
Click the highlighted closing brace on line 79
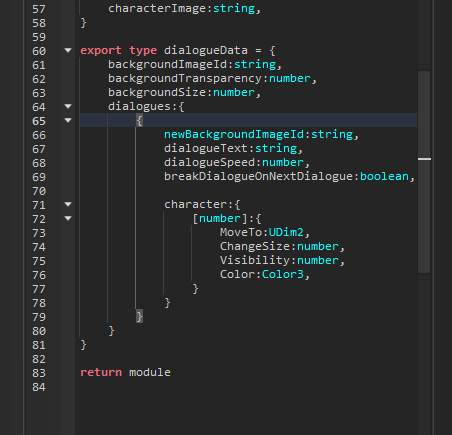point(139,316)
